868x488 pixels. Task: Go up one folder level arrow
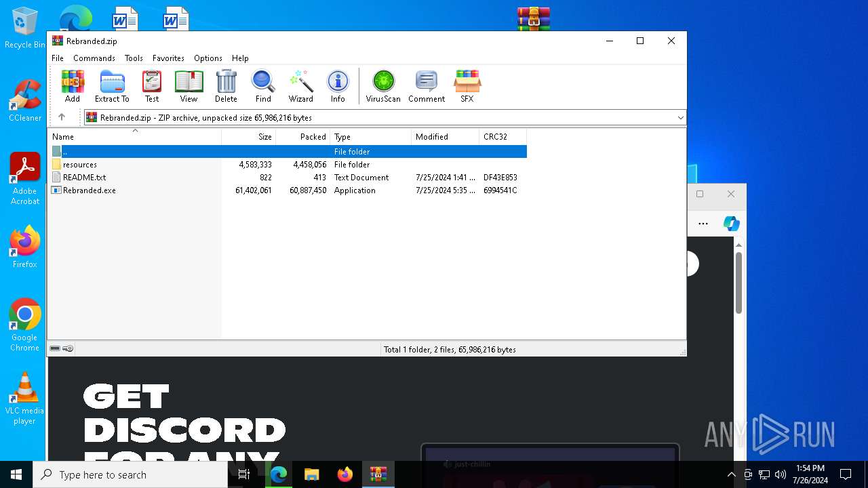(x=62, y=117)
